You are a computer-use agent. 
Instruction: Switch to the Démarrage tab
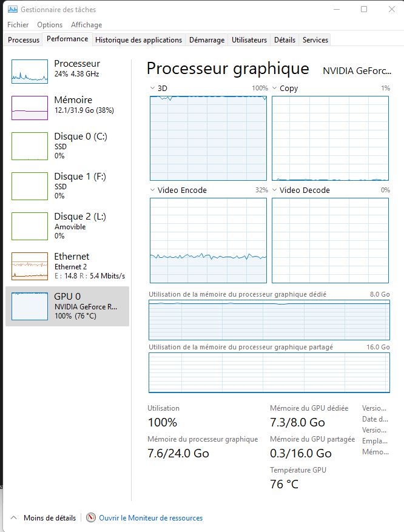(206, 40)
